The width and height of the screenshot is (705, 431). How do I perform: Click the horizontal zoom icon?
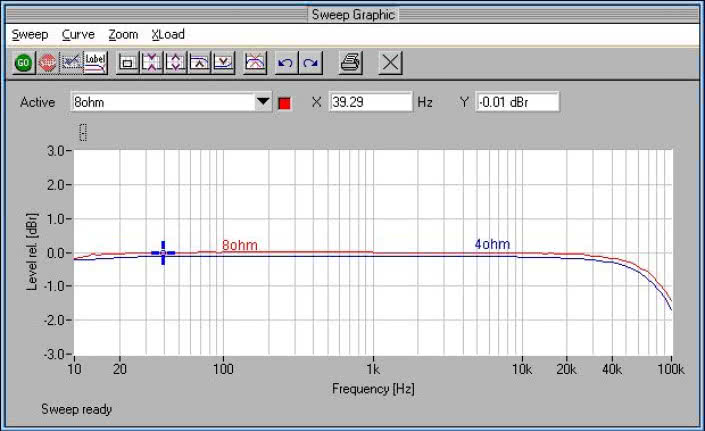click(152, 62)
